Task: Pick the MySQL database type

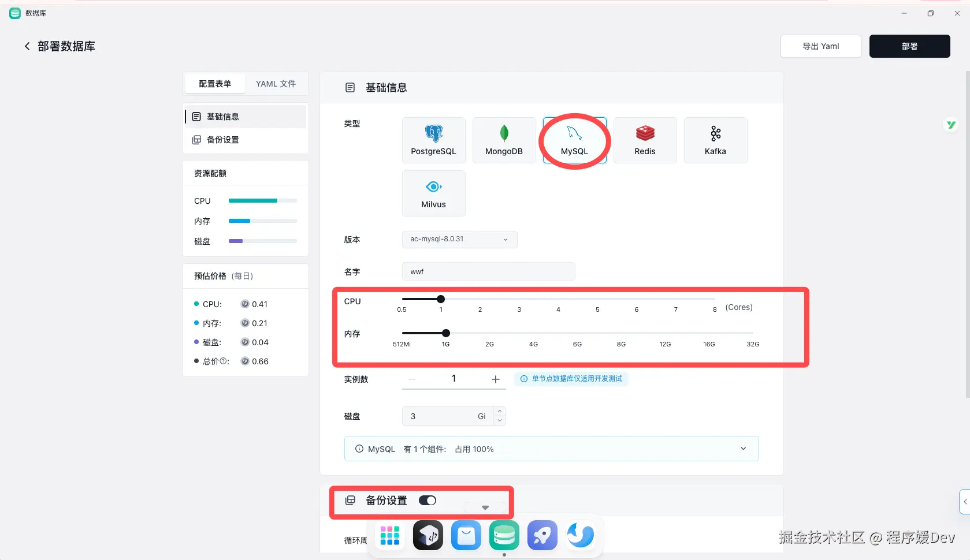Action: 575,140
